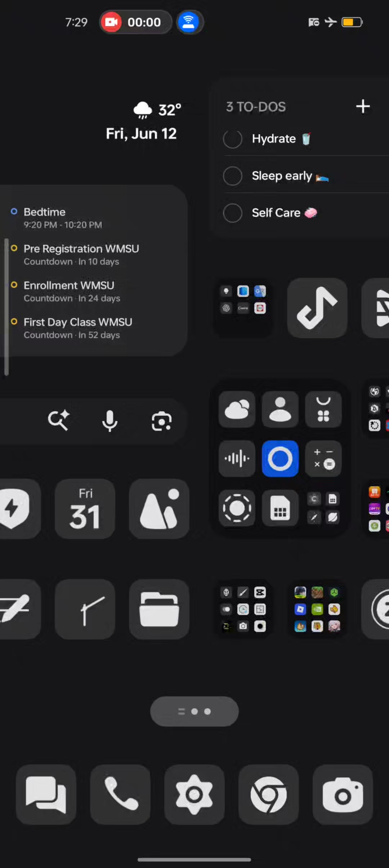Open the messages app in dock
The image size is (389, 868).
click(46, 795)
